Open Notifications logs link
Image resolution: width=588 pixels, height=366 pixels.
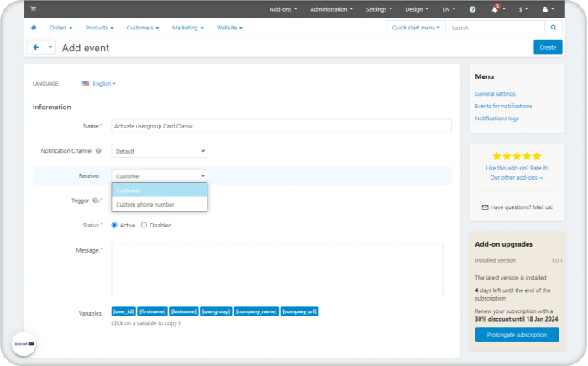[497, 118]
